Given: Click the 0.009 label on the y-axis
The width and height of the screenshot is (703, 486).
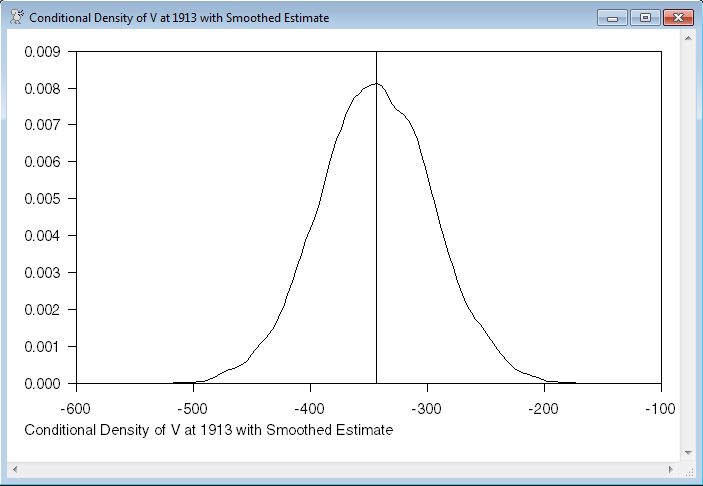Looking at the screenshot, I should click(42, 51).
